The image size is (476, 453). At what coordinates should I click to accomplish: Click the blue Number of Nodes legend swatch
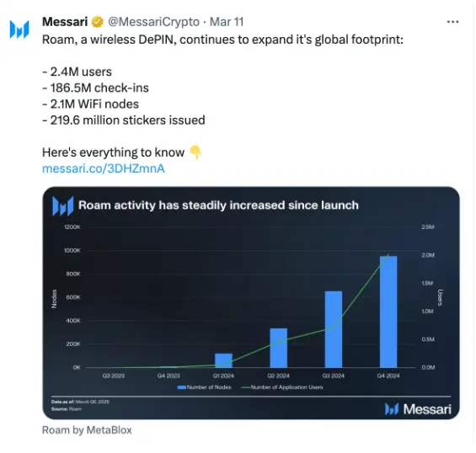(181, 387)
